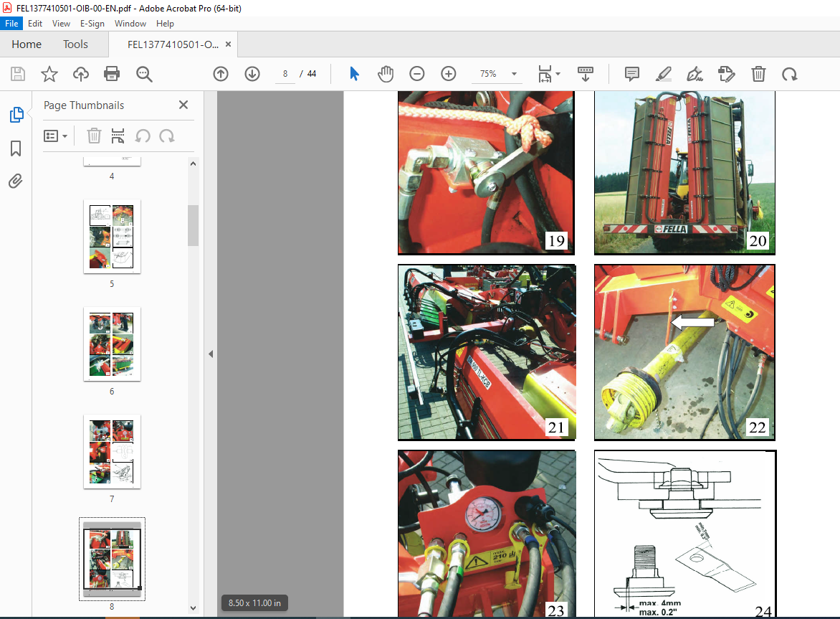Rotate page with toolbar rotate icon
840x619 pixels.
pyautogui.click(x=790, y=74)
